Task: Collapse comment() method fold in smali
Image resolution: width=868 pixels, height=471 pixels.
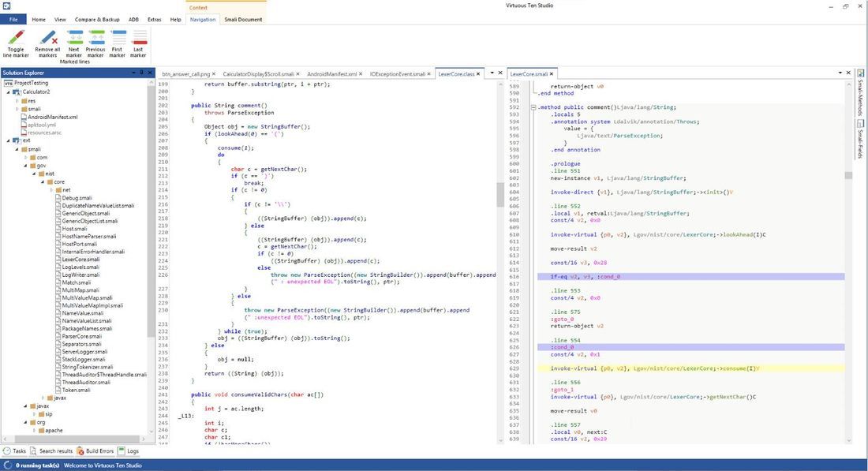Action: pos(533,107)
